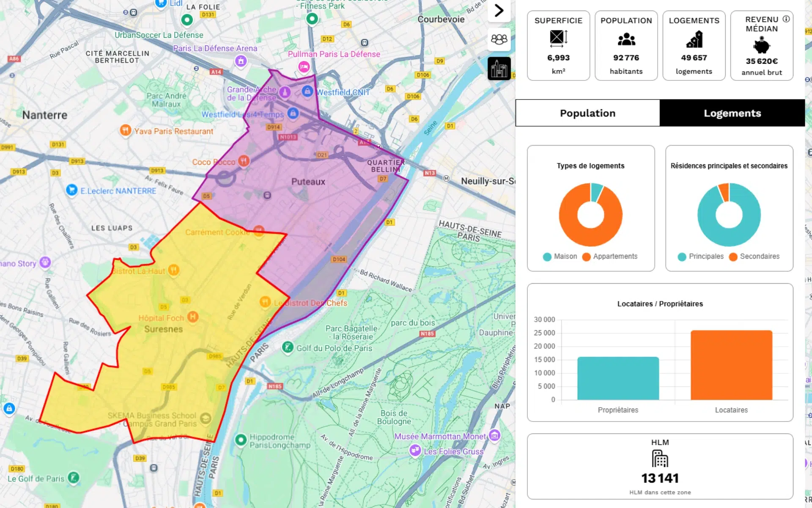Viewport: 812px width, 508px height.
Task: Toggle the black 3D buildings icon on the map
Action: [x=499, y=68]
